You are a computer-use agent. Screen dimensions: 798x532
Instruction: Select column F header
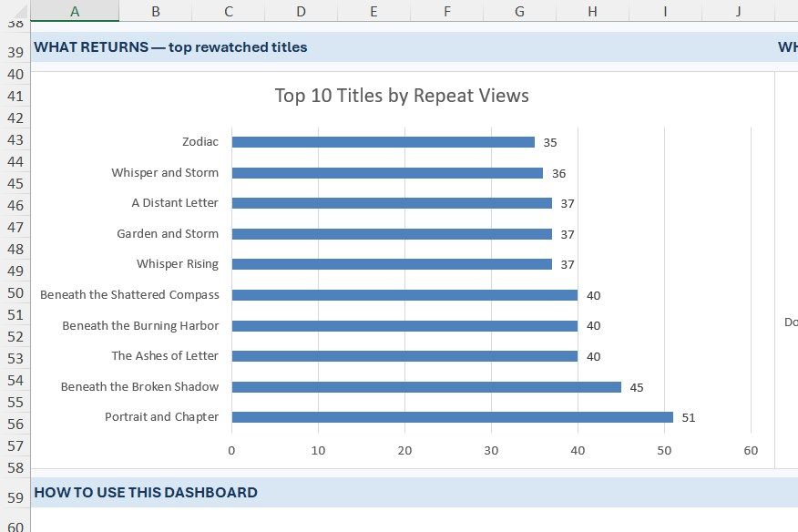[x=447, y=11]
